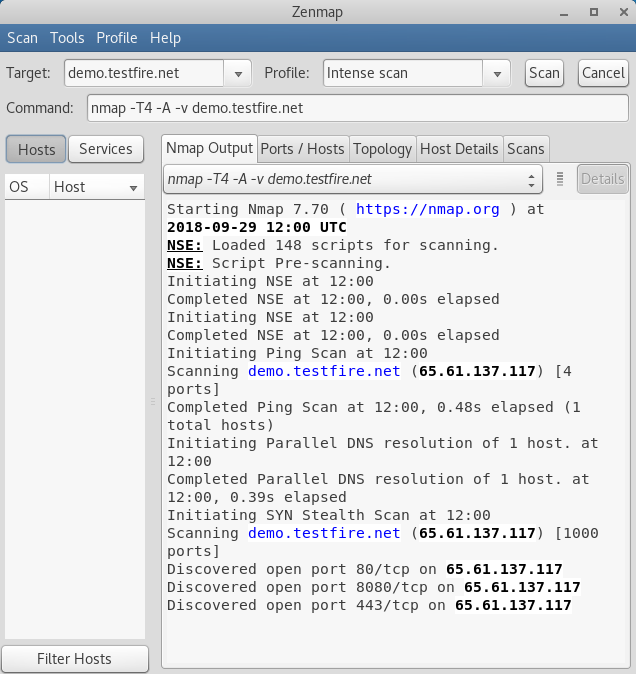Viewport: 636px width, 674px height.
Task: Click into the Command text field
Action: pos(358,108)
